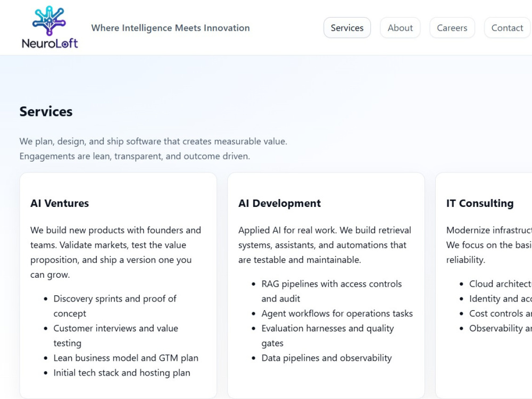The width and height of the screenshot is (532, 399).
Task: Select the Contact nav button
Action: (507, 28)
